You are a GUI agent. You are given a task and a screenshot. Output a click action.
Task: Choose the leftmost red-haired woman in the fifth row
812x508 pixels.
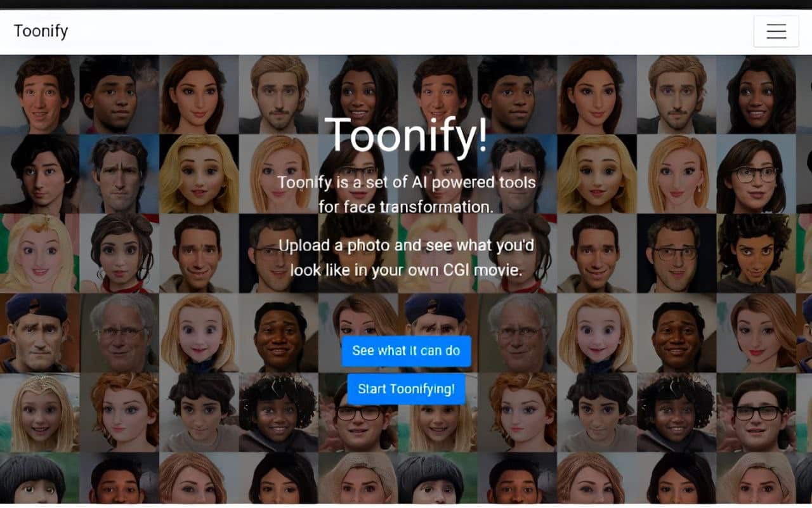tap(119, 412)
